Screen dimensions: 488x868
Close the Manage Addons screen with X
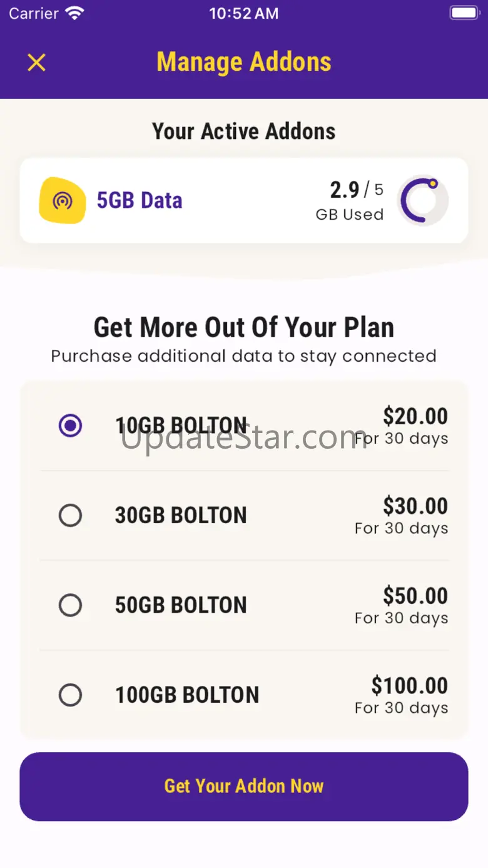(37, 63)
